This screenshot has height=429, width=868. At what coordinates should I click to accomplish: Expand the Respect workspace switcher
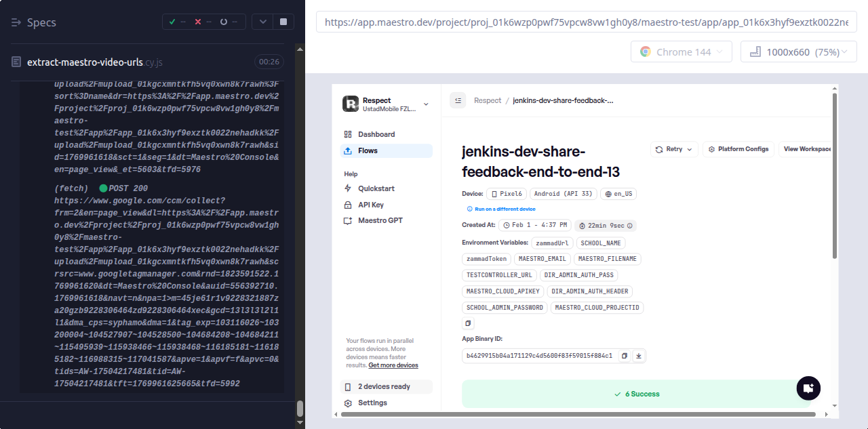426,104
